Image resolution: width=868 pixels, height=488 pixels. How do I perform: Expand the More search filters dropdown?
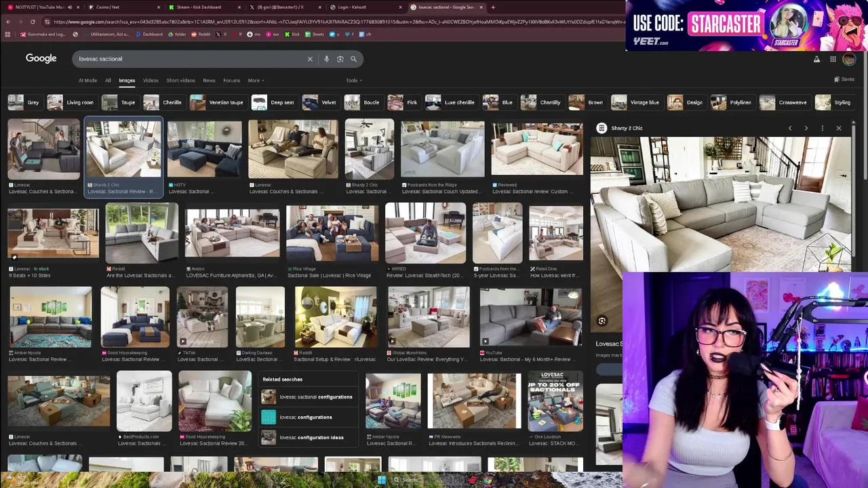coord(255,81)
